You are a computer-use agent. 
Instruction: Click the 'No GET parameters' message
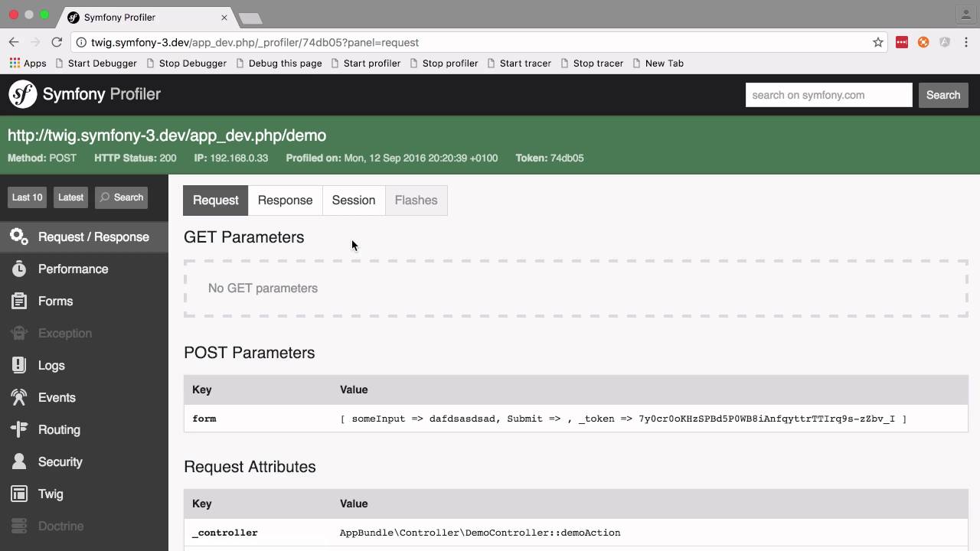point(263,289)
